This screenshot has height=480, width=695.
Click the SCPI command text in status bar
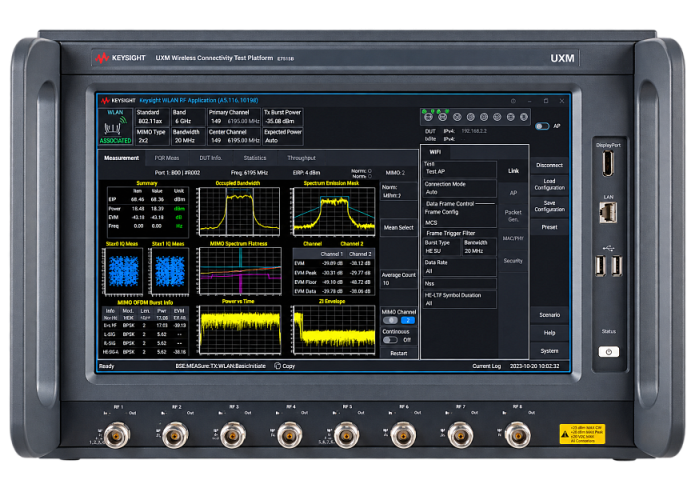(220, 366)
